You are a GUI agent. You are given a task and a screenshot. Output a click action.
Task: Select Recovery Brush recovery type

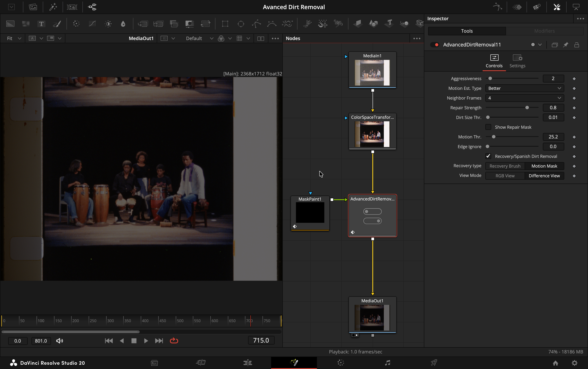point(505,166)
